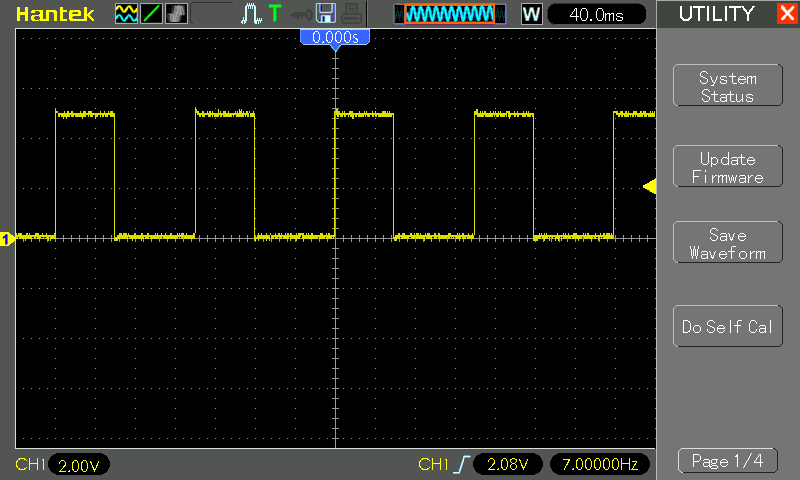800x480 pixels.
Task: Click the cyan pulse trigger icon
Action: 251,14
